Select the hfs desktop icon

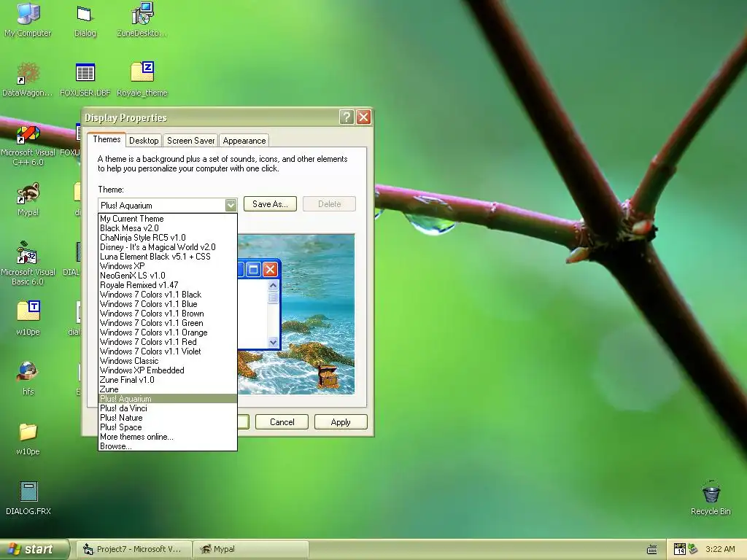[28, 378]
